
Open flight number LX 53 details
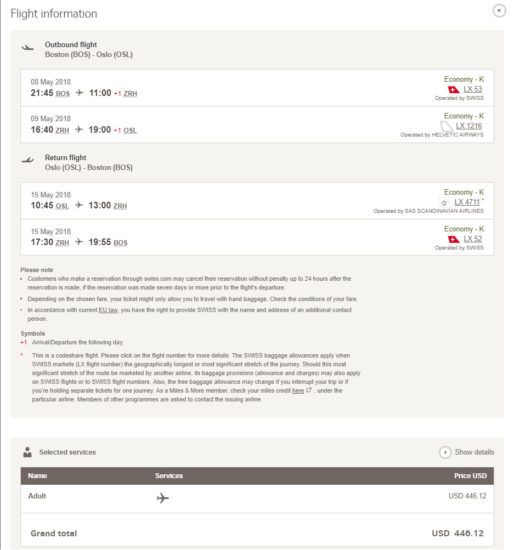[x=473, y=89]
